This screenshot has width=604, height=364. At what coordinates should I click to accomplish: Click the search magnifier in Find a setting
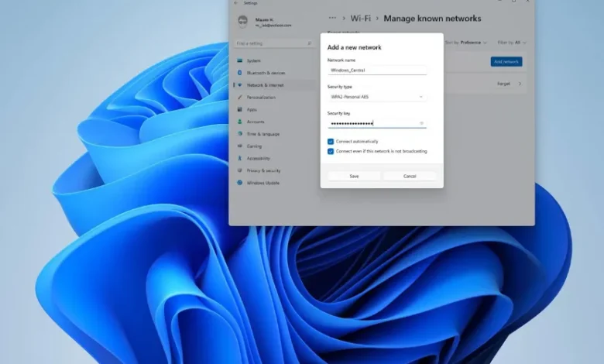coord(309,43)
